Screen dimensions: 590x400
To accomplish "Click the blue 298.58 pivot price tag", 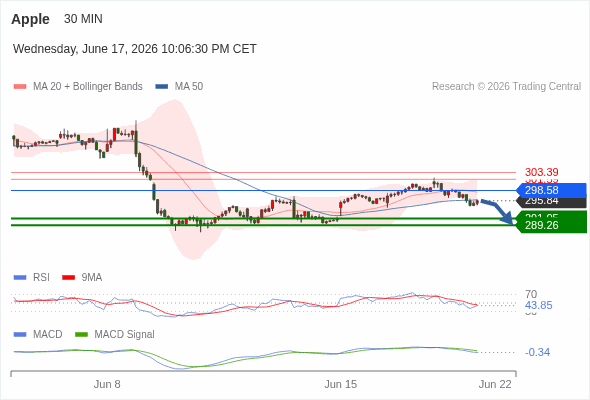I will click(552, 190).
